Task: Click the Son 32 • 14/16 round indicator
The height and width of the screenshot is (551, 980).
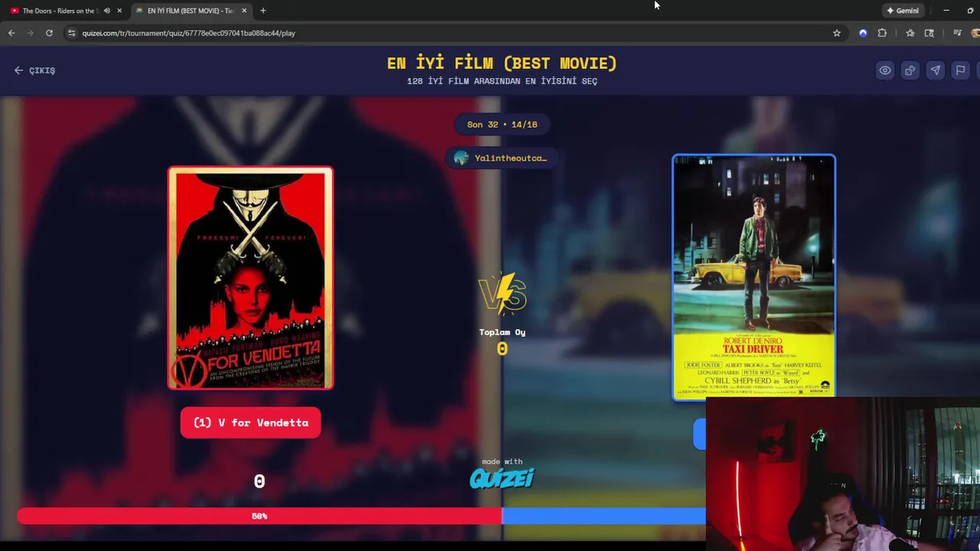Action: (x=502, y=124)
